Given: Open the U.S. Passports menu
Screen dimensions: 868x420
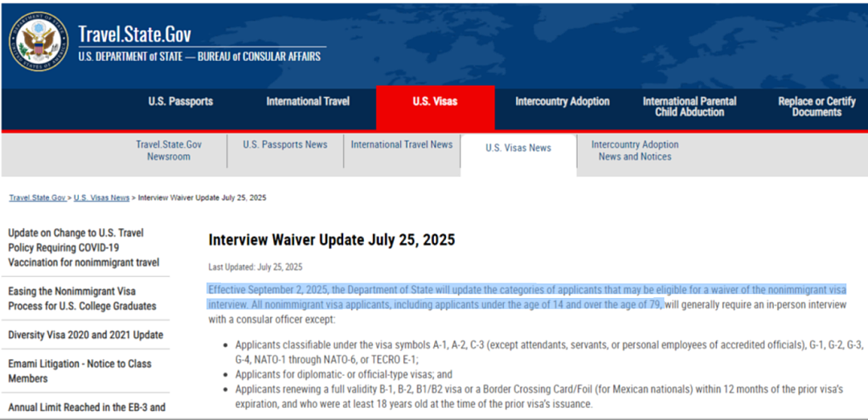Looking at the screenshot, I should pyautogui.click(x=181, y=101).
